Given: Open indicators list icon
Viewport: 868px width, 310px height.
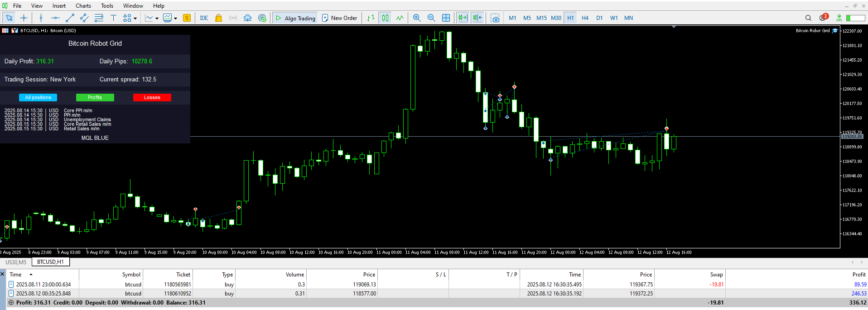Looking at the screenshot, I should pyautogui.click(x=149, y=18).
